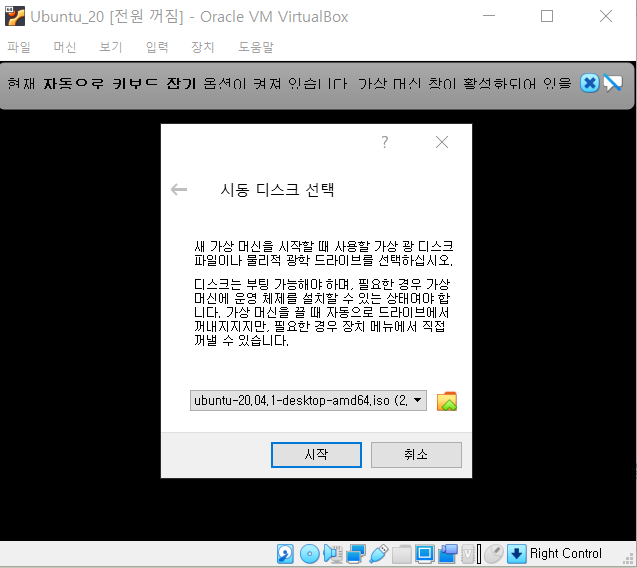This screenshot has height=568, width=637.
Task: Open the 파일 menu
Action: coord(19,47)
